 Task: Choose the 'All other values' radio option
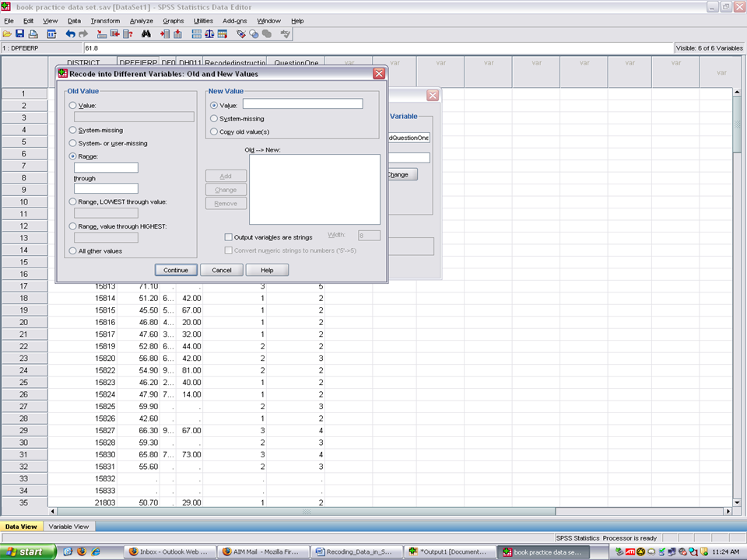[73, 251]
